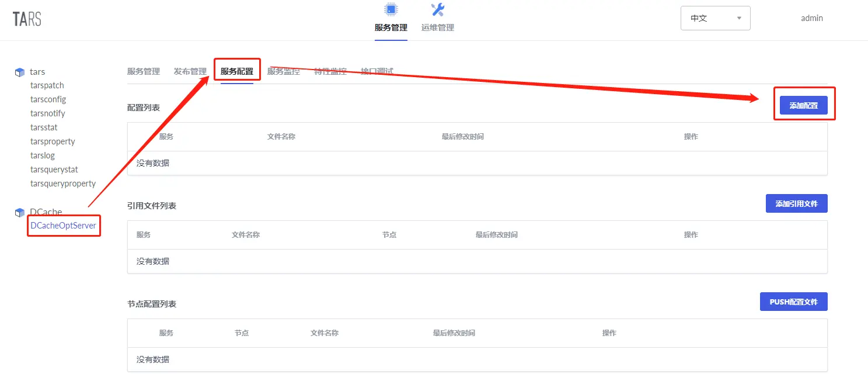Open the 服务管理 top navigation tab
This screenshot has width=868, height=391.
coord(391,27)
